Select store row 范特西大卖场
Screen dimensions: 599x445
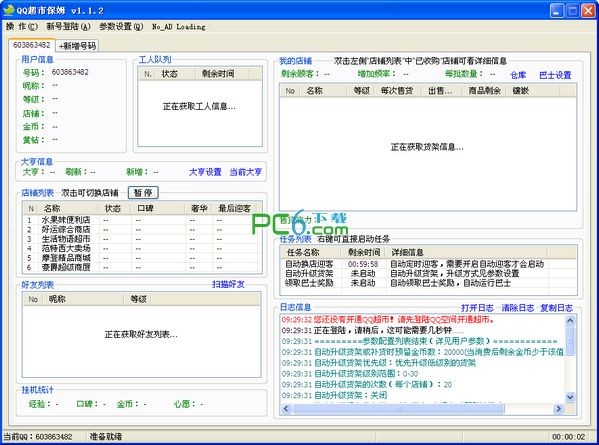tap(142, 248)
